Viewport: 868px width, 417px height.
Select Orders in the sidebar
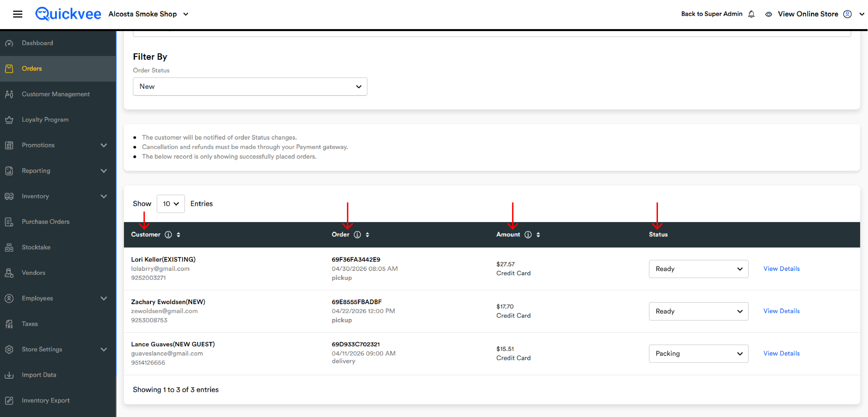[x=58, y=68]
